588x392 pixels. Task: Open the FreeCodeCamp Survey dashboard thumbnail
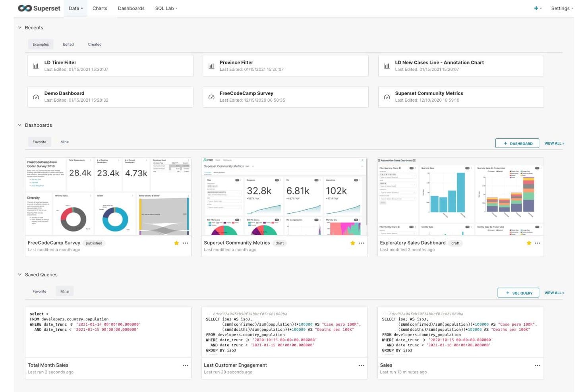click(108, 197)
